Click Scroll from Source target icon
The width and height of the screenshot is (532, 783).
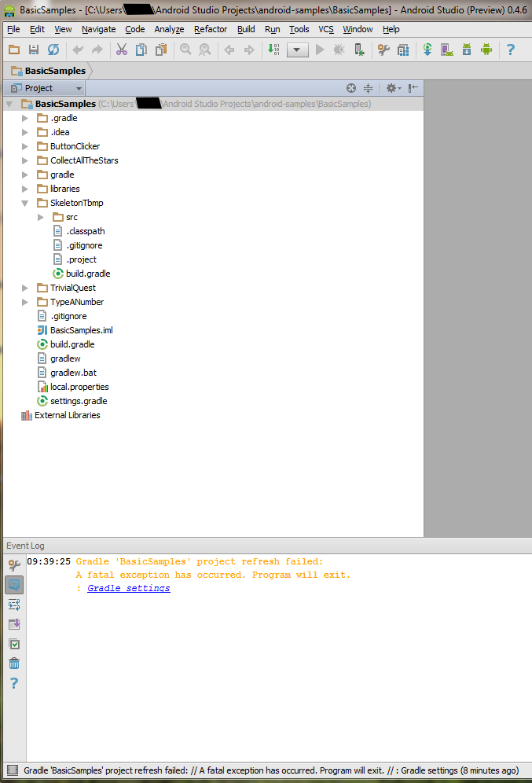[x=351, y=88]
